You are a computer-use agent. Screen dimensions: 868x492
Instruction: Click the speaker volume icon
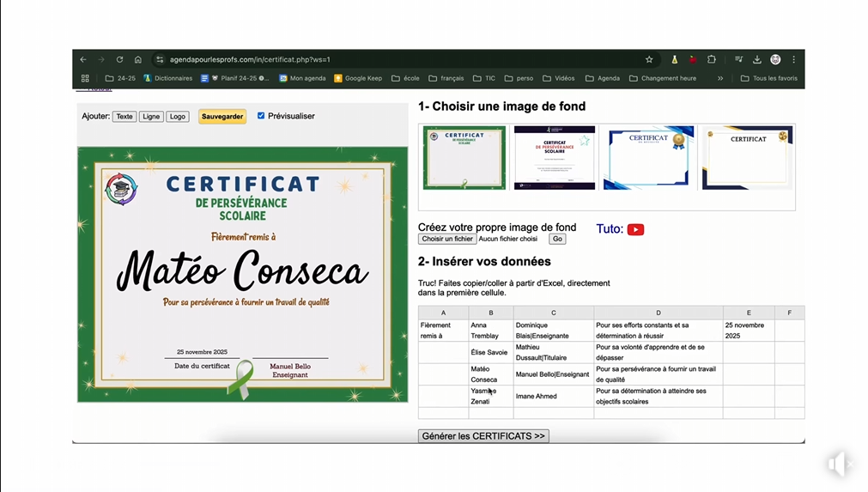(x=839, y=465)
